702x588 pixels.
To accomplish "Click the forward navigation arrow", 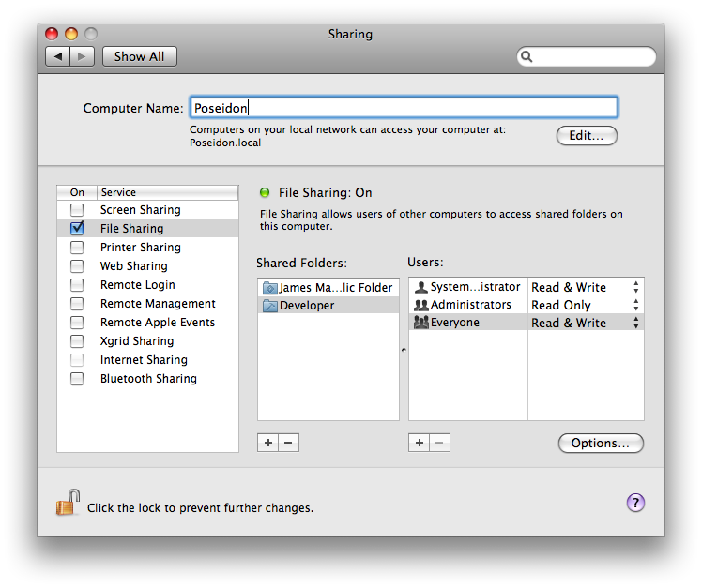I will click(x=82, y=56).
